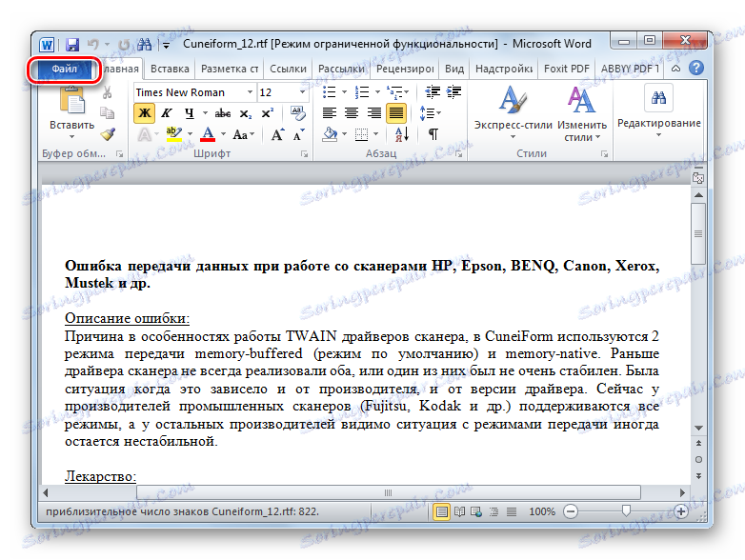This screenshot has height=560, width=745.
Task: Click the Copy icon
Action: pos(108,113)
